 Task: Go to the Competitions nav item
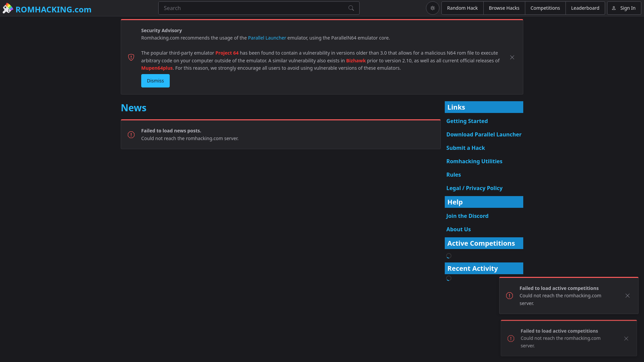point(545,8)
